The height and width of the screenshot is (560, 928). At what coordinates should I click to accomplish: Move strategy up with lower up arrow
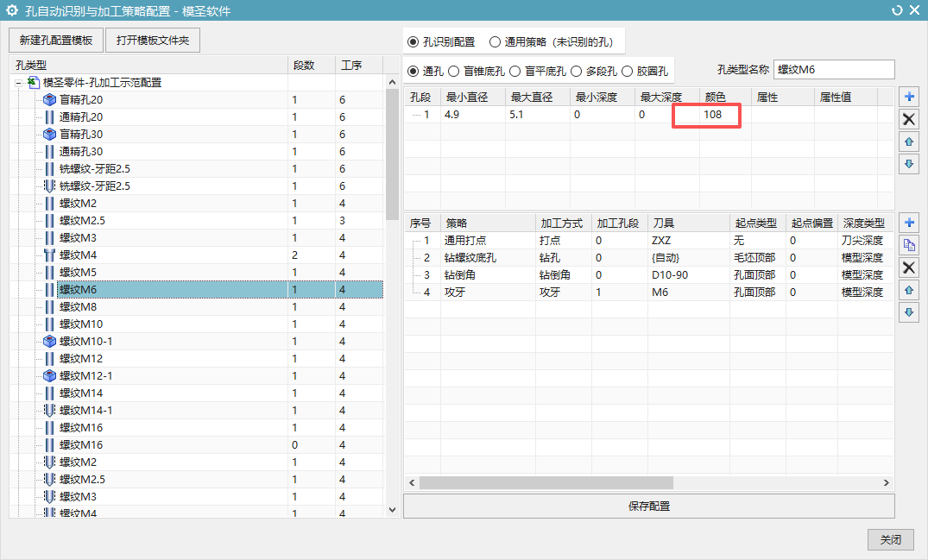tap(909, 290)
